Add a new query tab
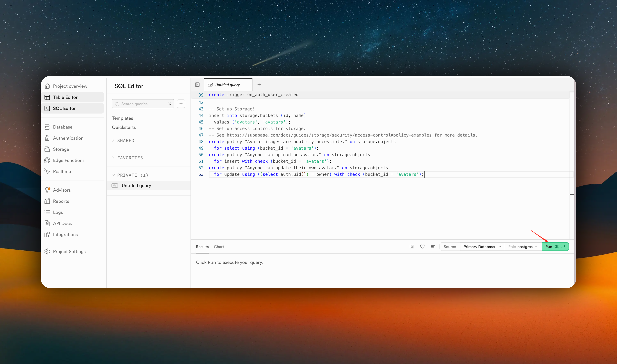 [x=259, y=85]
